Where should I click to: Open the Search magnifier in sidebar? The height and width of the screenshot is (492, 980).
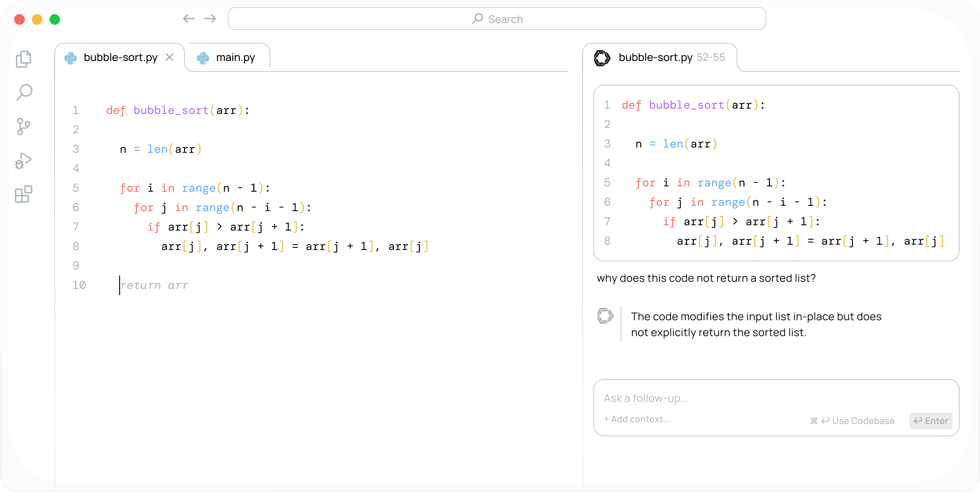point(24,92)
